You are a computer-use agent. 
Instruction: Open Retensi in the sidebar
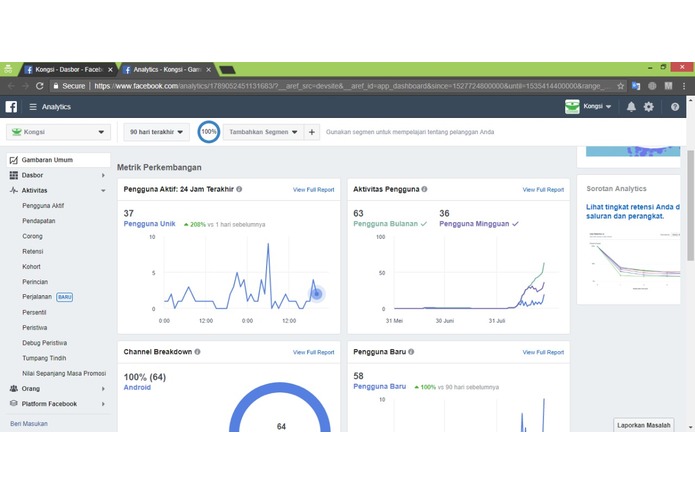[x=33, y=251]
